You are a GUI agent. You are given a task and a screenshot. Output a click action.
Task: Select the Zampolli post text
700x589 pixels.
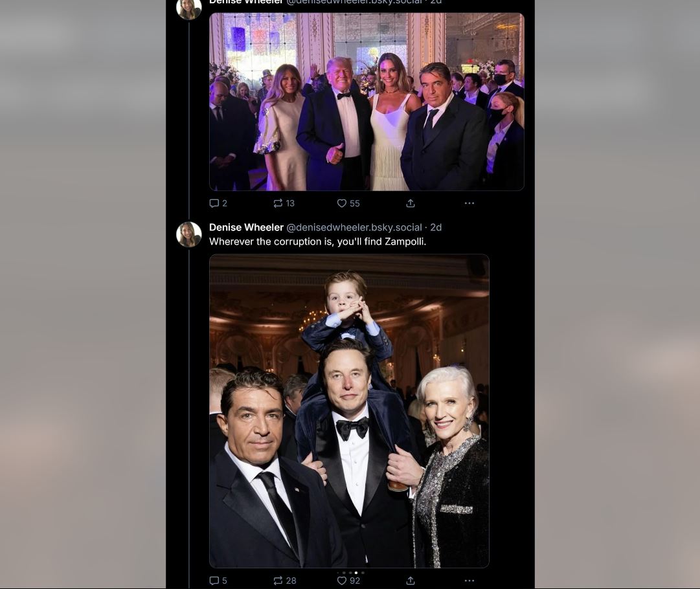(317, 242)
